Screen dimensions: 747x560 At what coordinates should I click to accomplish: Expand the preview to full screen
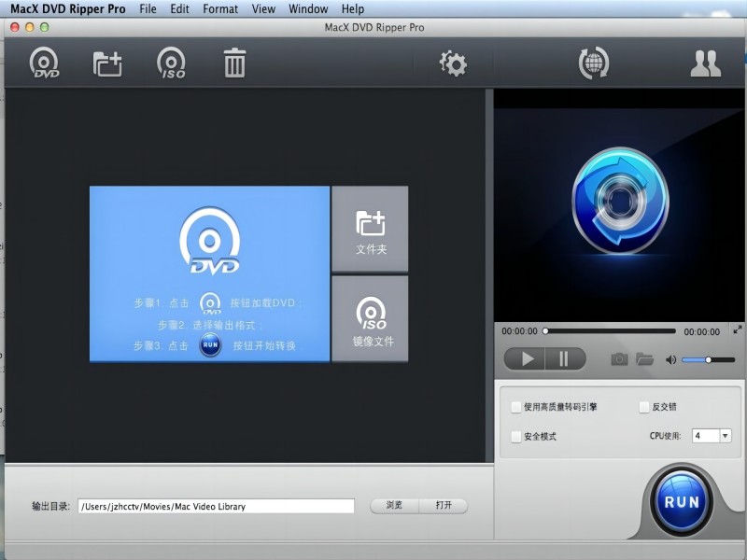point(738,329)
